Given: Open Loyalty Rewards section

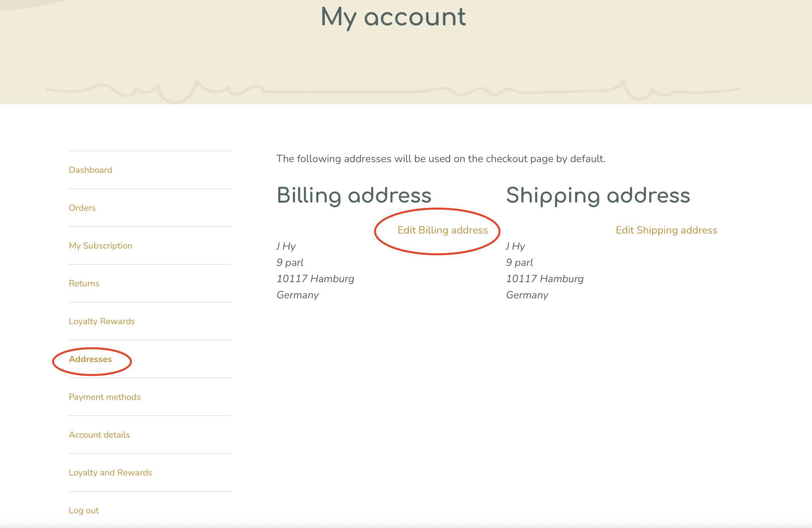Looking at the screenshot, I should pos(102,321).
